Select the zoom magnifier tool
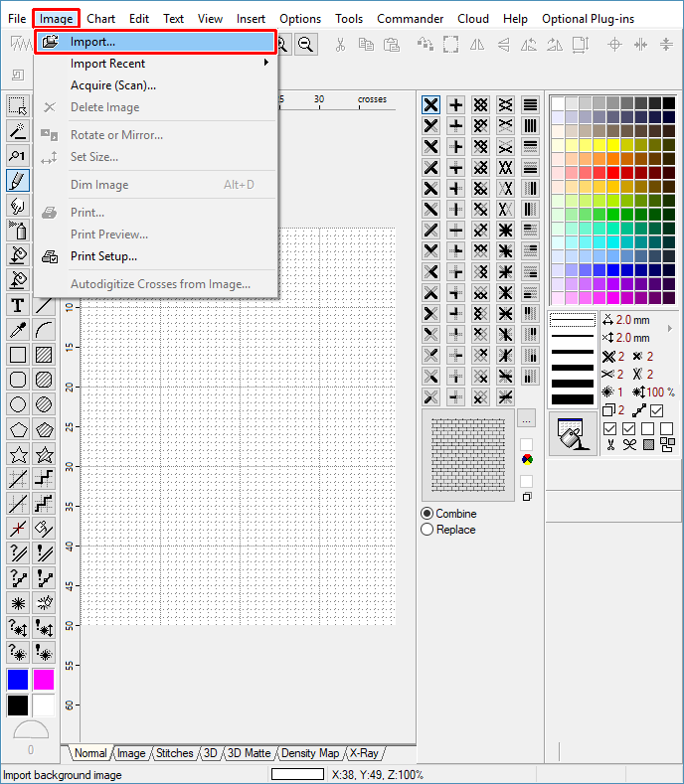The width and height of the screenshot is (684, 784). click(18, 156)
